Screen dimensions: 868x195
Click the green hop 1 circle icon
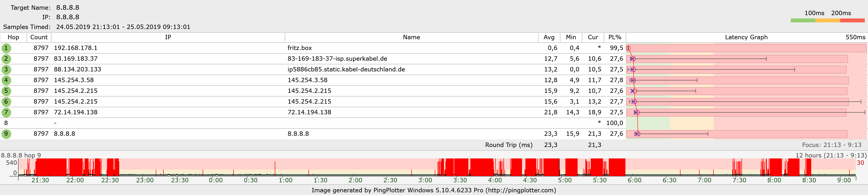coord(6,48)
